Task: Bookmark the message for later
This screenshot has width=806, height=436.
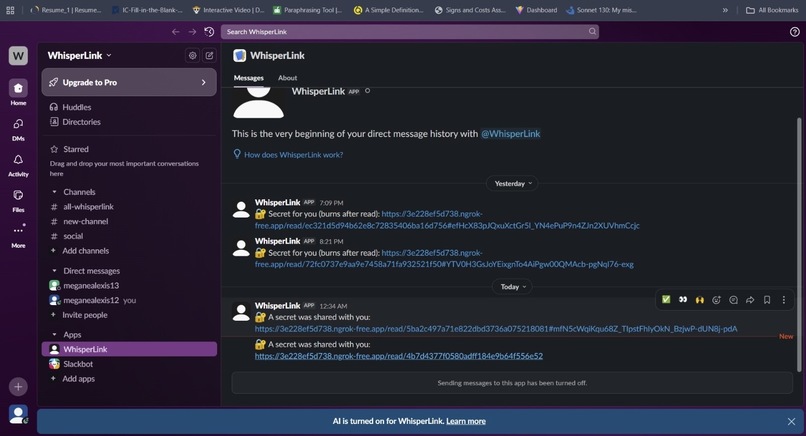Action: (767, 299)
